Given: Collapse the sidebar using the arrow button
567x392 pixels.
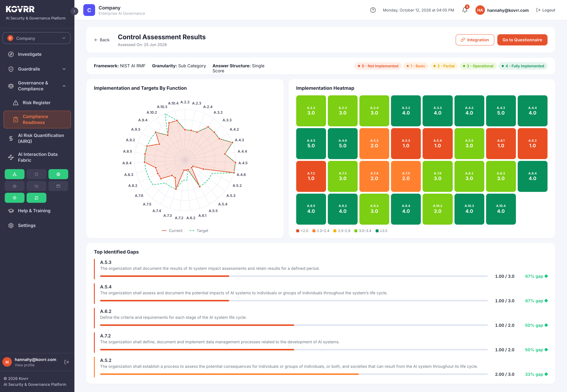Looking at the screenshot, I should [74, 11].
